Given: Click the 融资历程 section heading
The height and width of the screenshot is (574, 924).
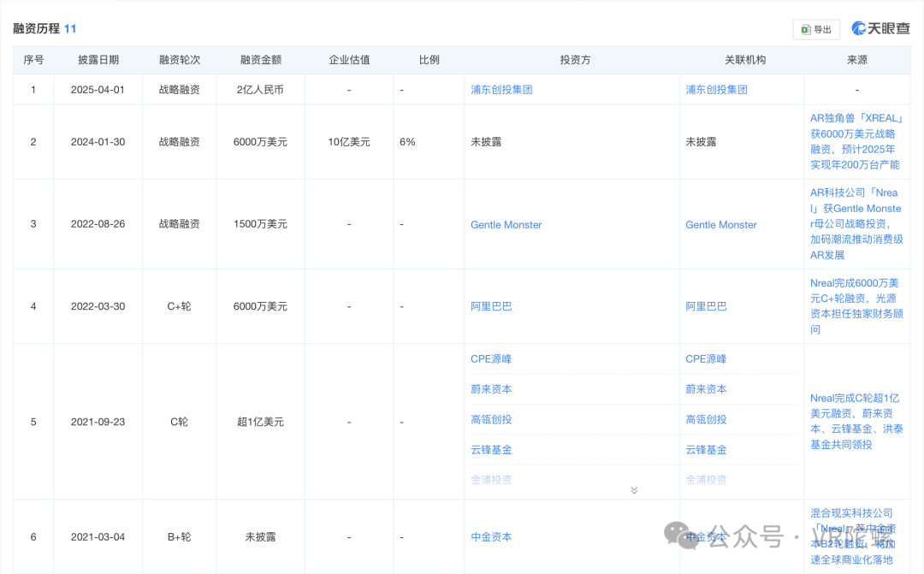Looking at the screenshot, I should 37,28.
